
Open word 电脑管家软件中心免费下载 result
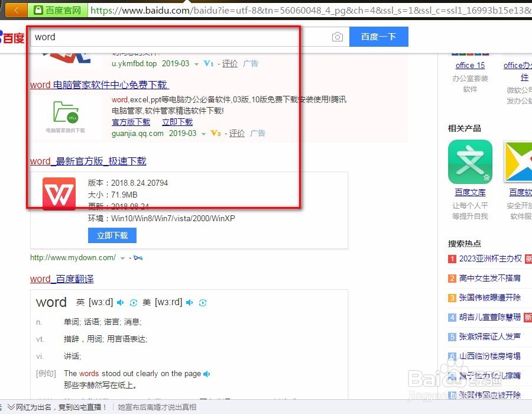click(x=99, y=85)
